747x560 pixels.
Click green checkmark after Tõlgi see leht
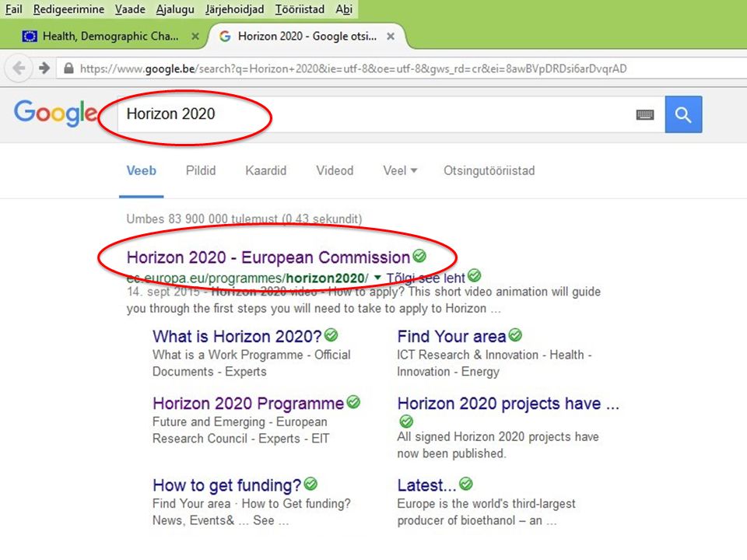click(474, 275)
